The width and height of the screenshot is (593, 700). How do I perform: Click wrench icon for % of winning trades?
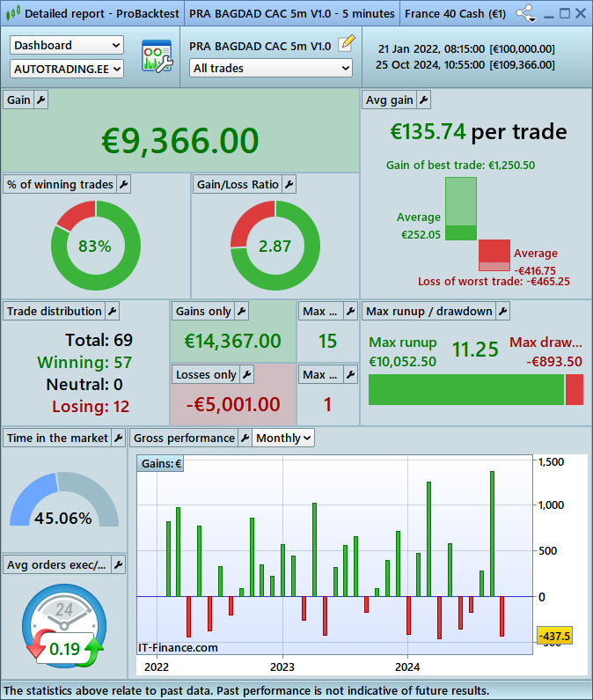[123, 184]
